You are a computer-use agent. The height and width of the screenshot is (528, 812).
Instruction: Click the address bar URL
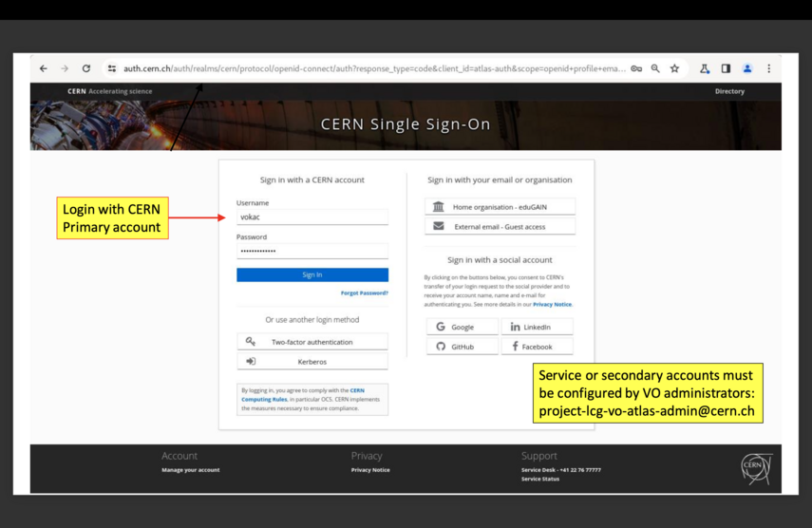(370, 68)
